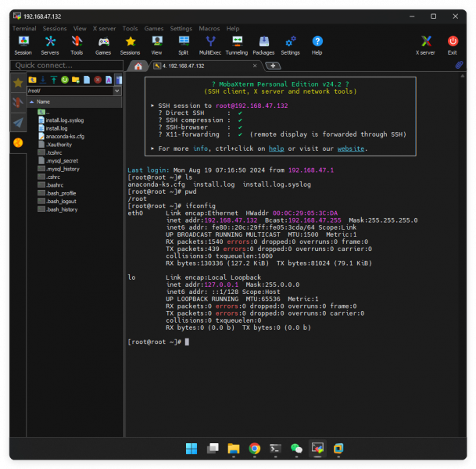Open the Tools icon in the toolbar
Screen dimensions: 476x469
pos(77,45)
